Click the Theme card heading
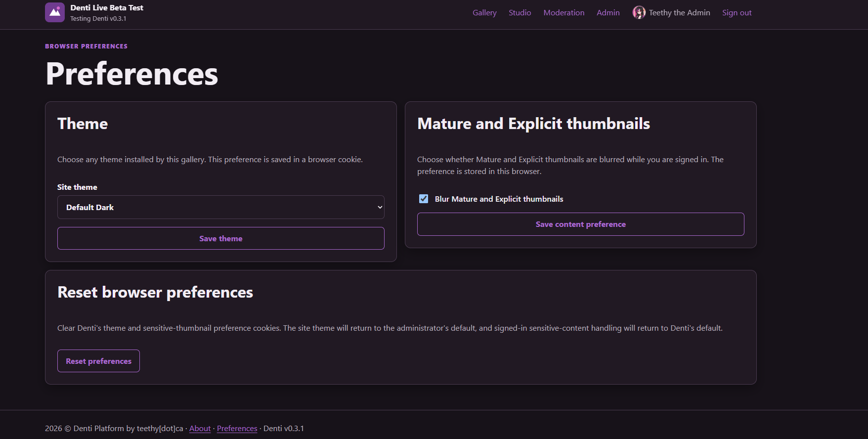The image size is (868, 439). 83,124
